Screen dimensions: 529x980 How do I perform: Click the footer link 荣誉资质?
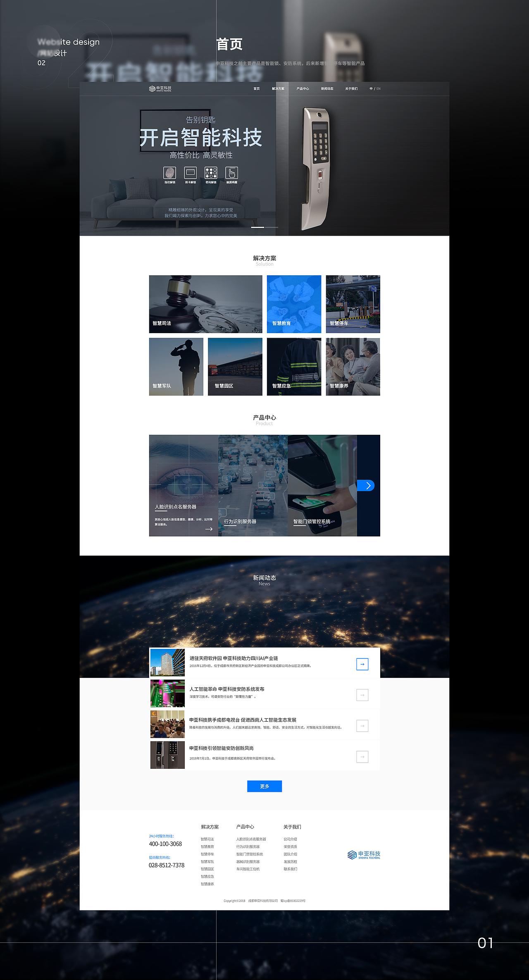tap(291, 846)
